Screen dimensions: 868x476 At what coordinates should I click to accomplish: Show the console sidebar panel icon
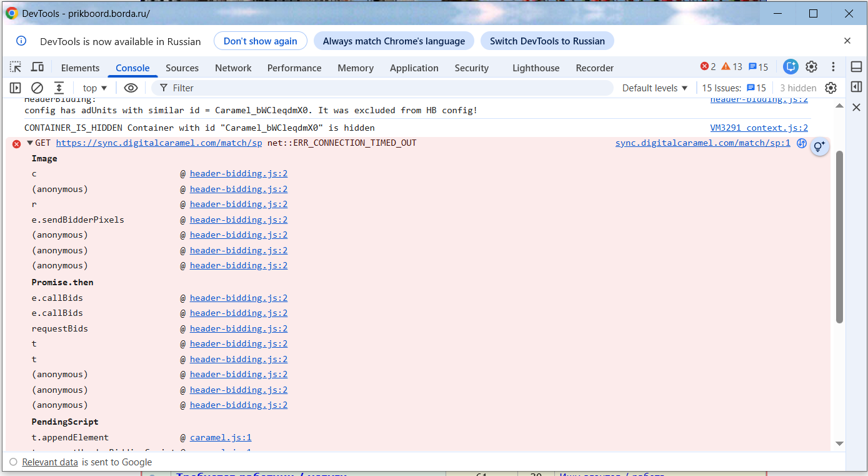tap(16, 88)
